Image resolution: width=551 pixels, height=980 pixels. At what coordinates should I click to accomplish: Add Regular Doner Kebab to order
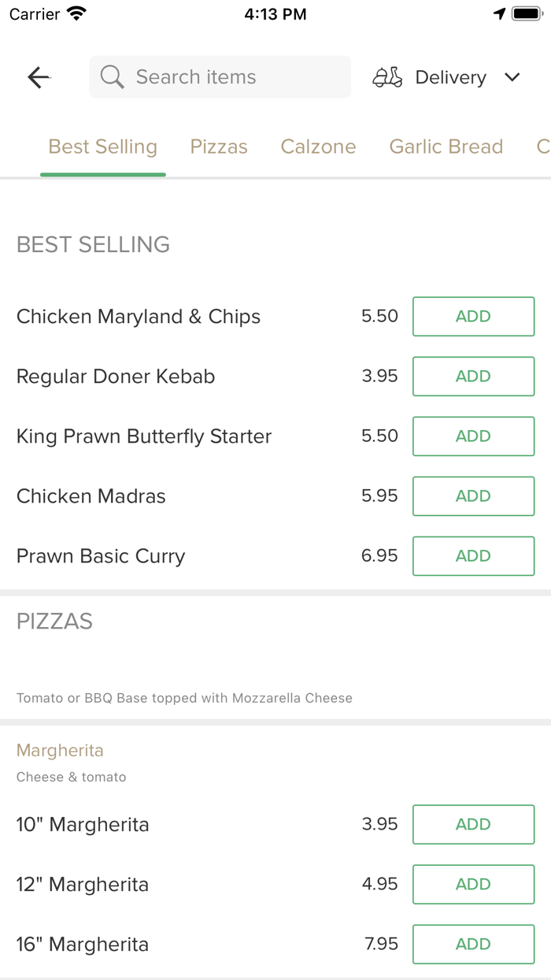(x=473, y=377)
